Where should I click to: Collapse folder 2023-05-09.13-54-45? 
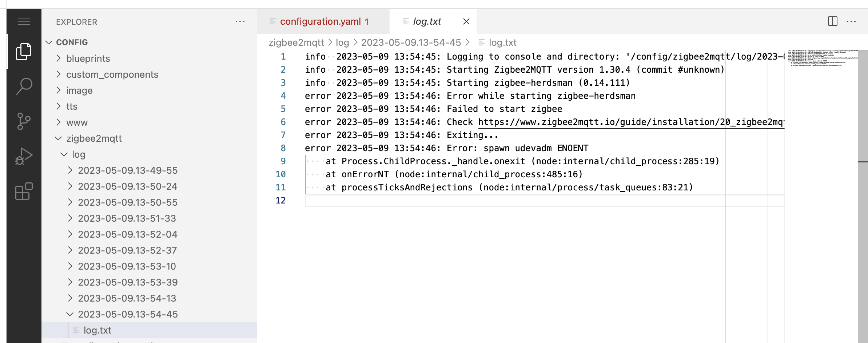click(x=70, y=314)
